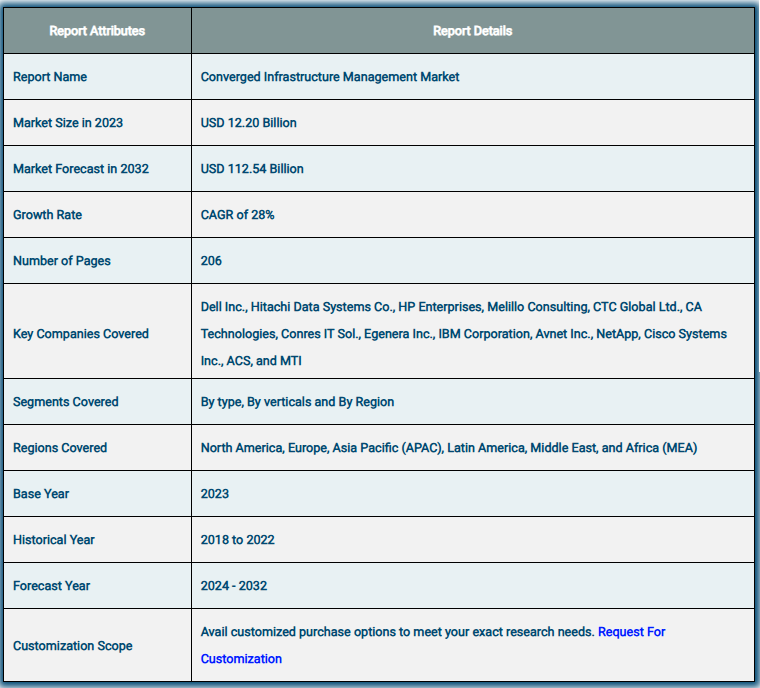
Task: Select the 206 pages value
Action: 211,261
